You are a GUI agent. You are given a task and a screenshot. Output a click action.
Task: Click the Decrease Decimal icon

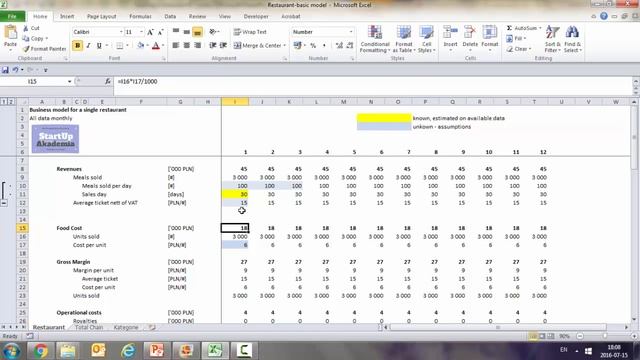pyautogui.click(x=350, y=46)
